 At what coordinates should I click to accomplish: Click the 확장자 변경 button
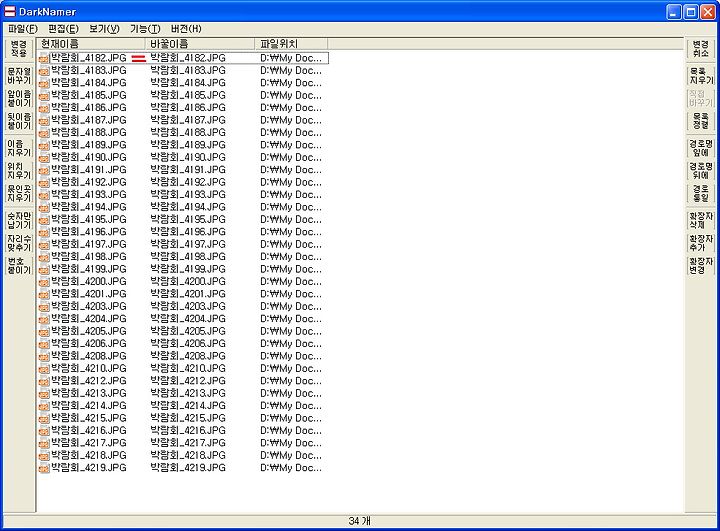tap(701, 265)
